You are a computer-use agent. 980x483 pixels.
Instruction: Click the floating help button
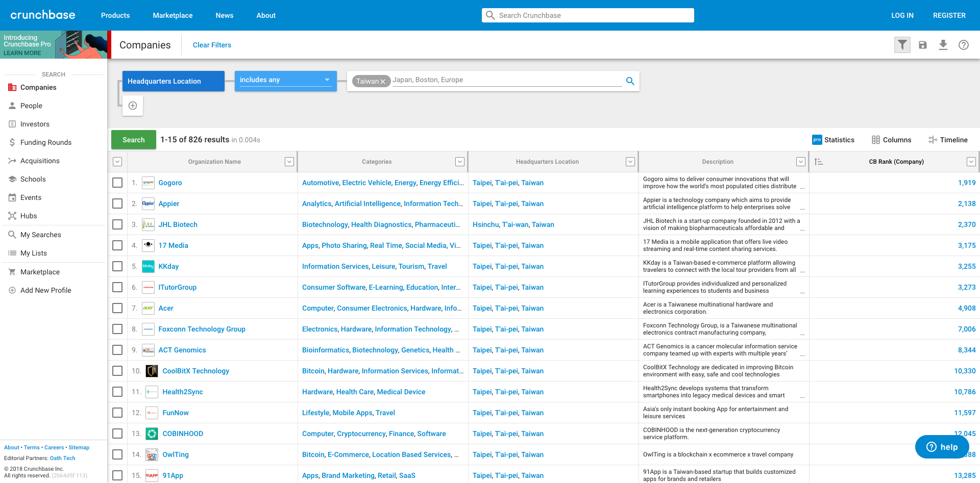942,447
